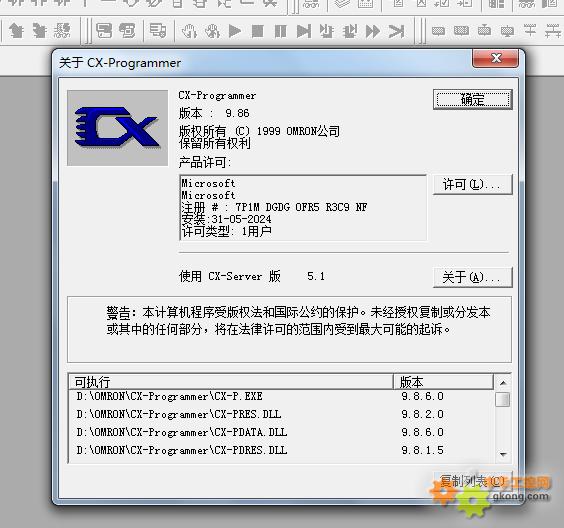This screenshot has height=528, width=564.
Task: Select the CX-PRES.DLL row in list
Action: click(281, 414)
